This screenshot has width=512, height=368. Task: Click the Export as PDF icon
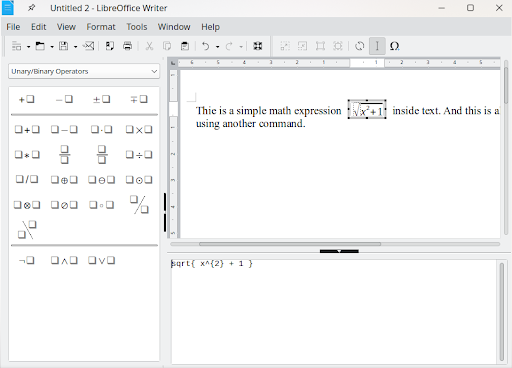click(x=110, y=46)
